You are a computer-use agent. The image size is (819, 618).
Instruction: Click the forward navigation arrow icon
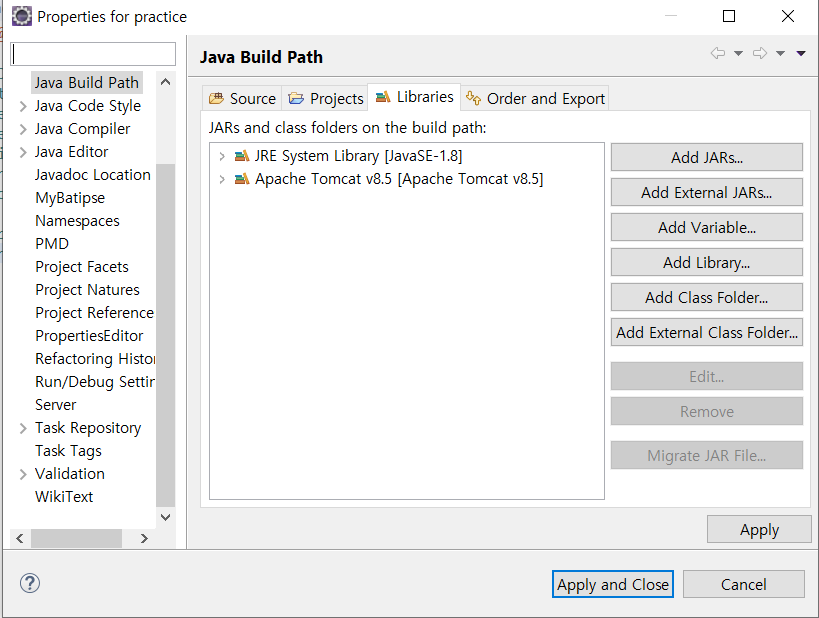point(760,53)
